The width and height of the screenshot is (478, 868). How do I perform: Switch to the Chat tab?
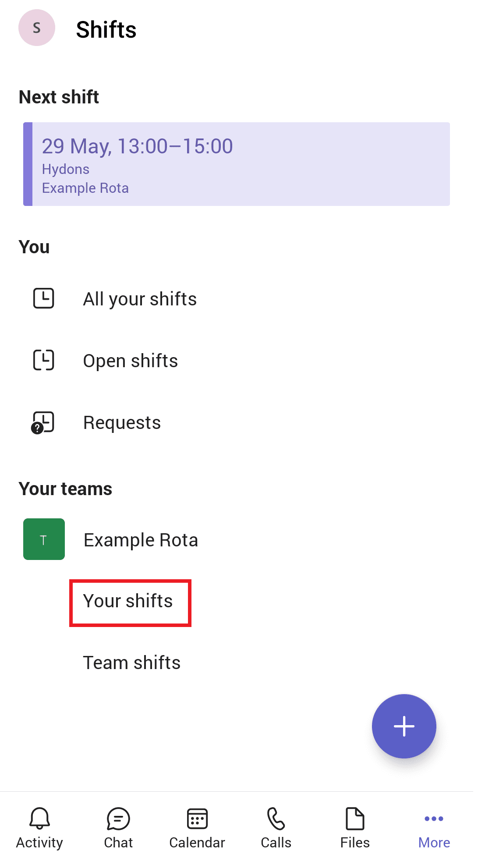118,828
